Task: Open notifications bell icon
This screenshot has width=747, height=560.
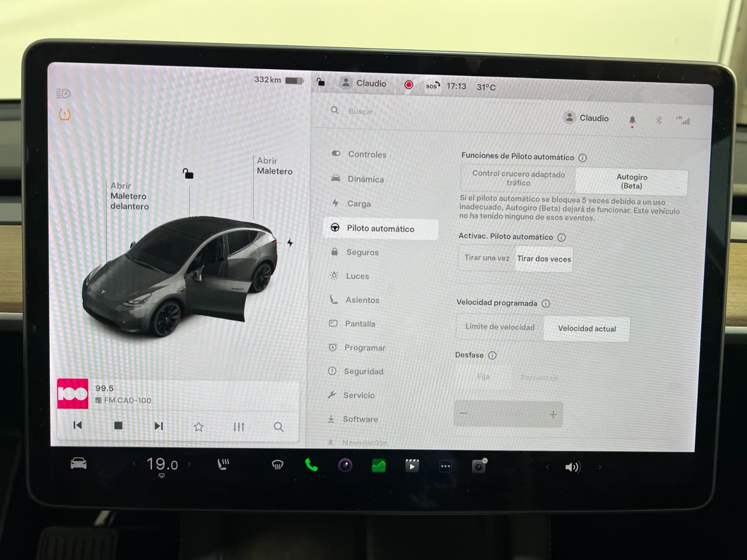Action: click(x=632, y=120)
